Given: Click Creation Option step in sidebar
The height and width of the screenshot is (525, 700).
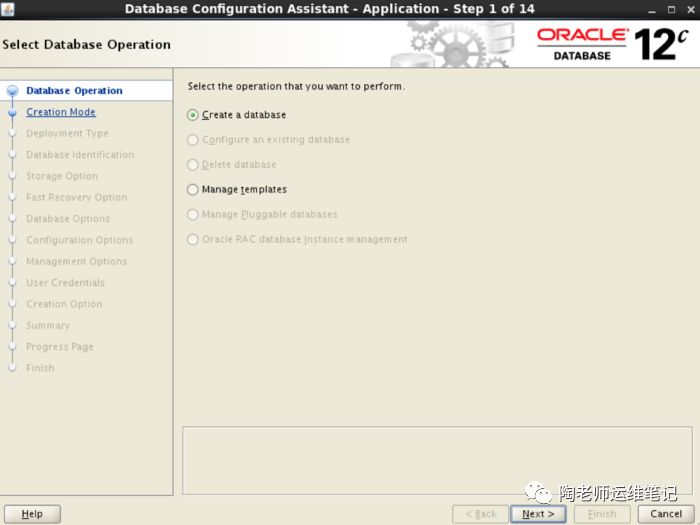Looking at the screenshot, I should (64, 304).
